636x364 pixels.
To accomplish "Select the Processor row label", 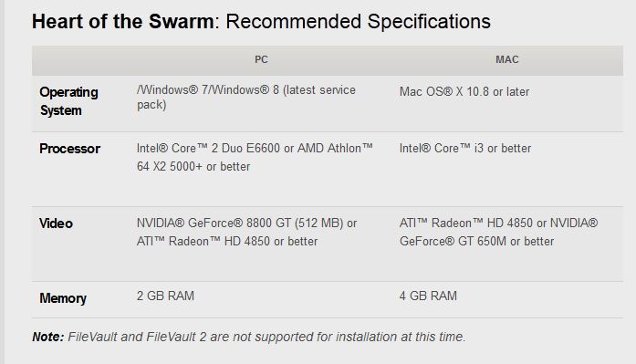I will pyautogui.click(x=69, y=149).
